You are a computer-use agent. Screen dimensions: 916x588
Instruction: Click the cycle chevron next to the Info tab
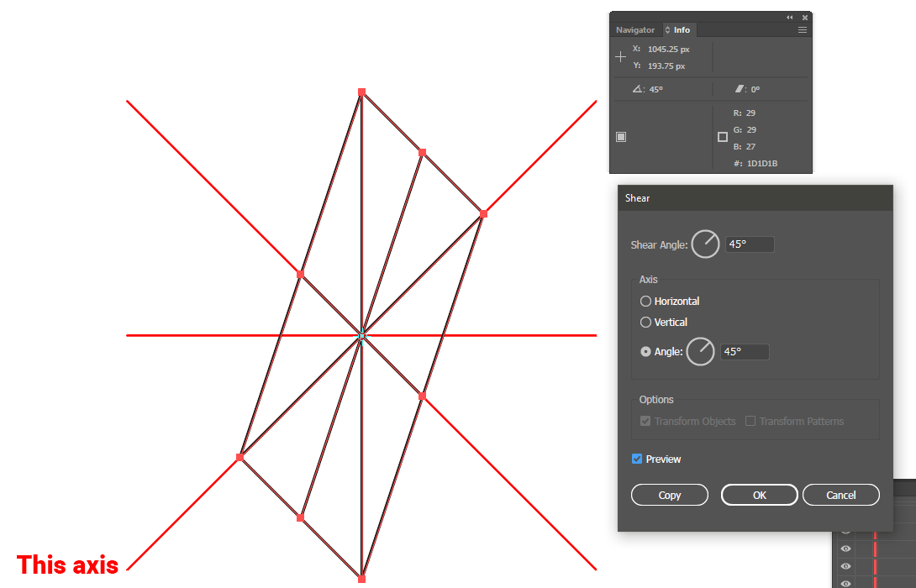coord(666,29)
